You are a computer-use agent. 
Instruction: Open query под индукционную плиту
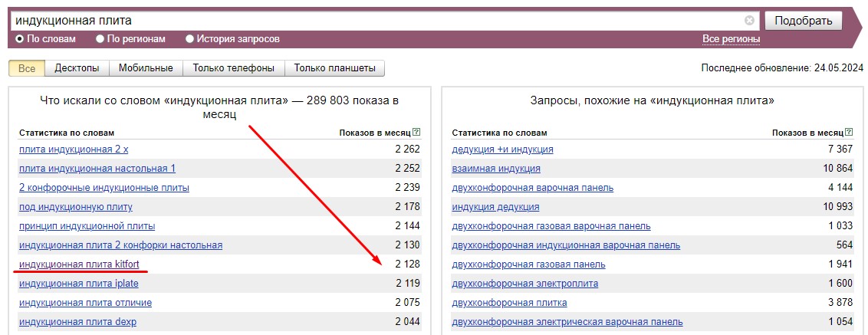click(76, 207)
